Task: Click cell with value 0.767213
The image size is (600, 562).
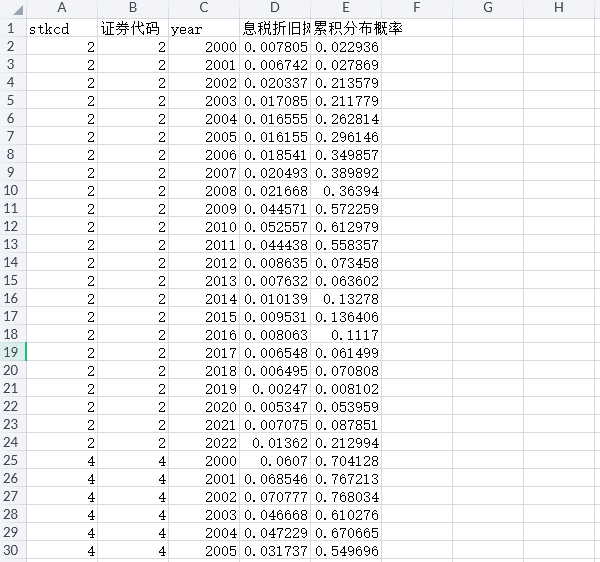Action: click(x=346, y=479)
